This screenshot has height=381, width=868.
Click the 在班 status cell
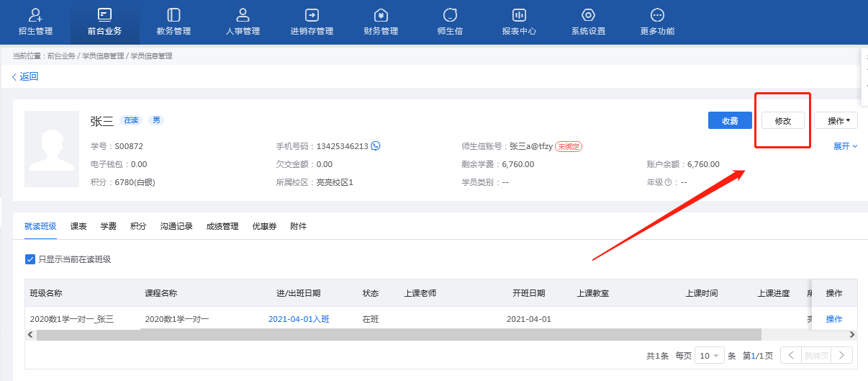[371, 319]
